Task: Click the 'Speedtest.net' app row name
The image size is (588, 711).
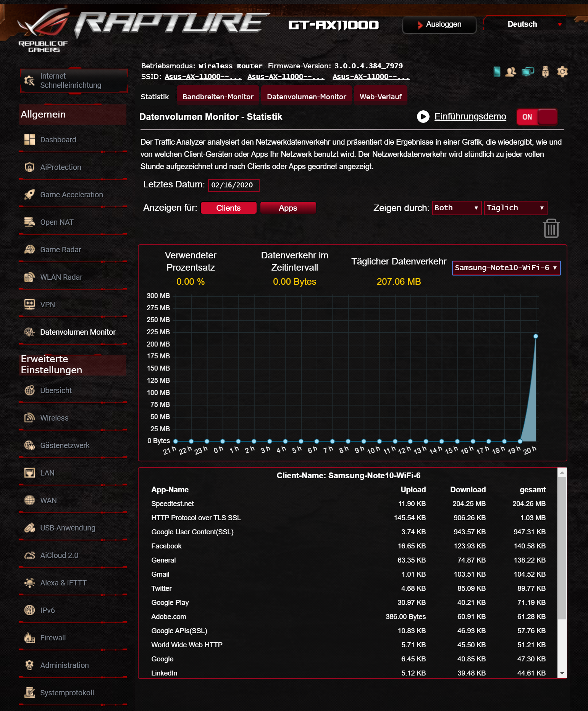Action: 173,504
